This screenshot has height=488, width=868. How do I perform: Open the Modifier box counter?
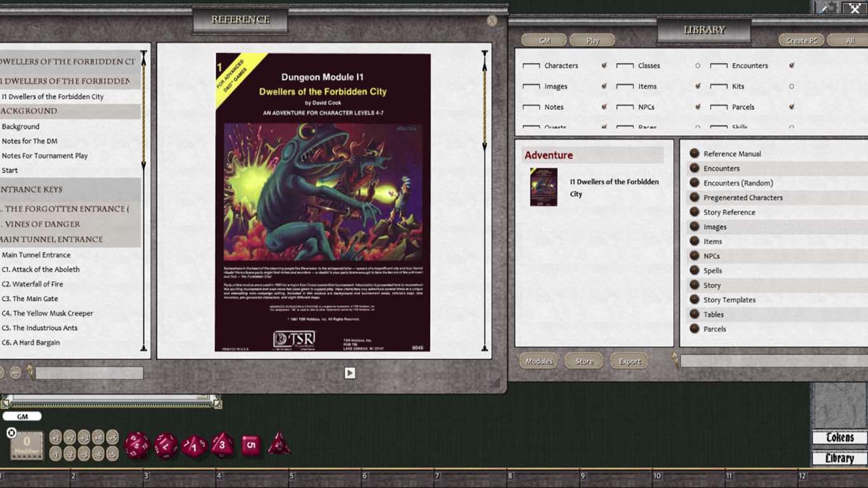coord(26,445)
